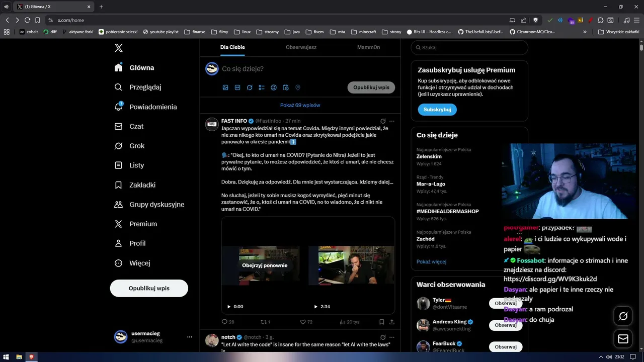
Task: Click the X logo above the sidebar
Action: pyautogui.click(x=119, y=48)
